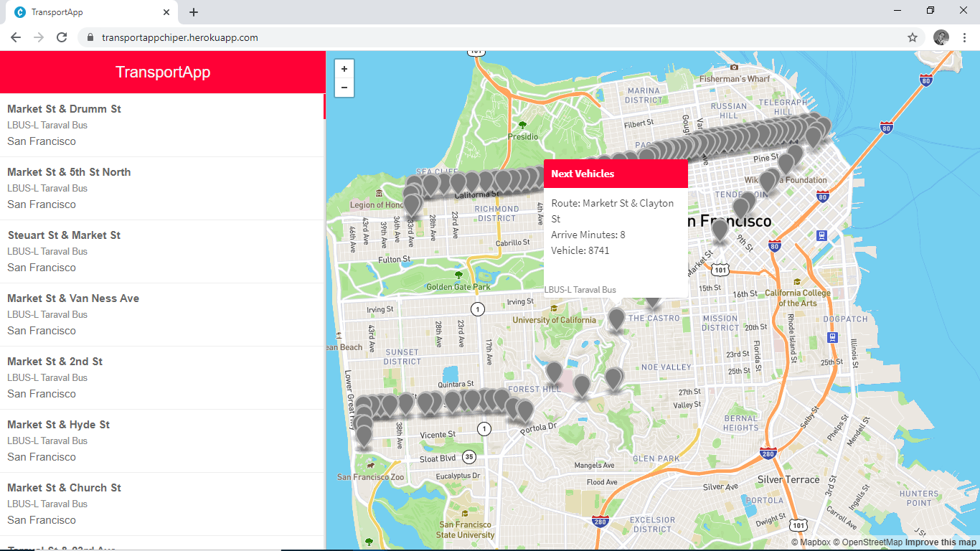Click LBUS-L Taraval Bus popup footer
The image size is (980, 551).
click(580, 290)
